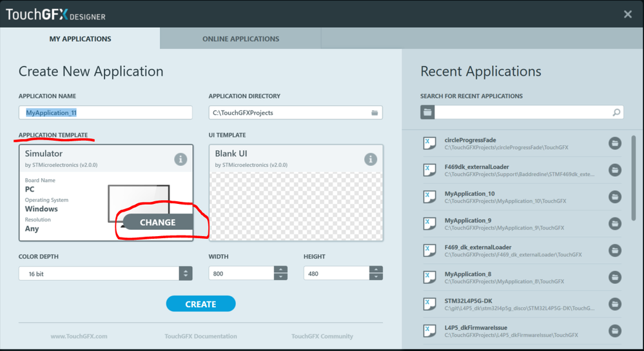
Task: Click F469dk_externalLoader project file icon
Action: click(429, 170)
